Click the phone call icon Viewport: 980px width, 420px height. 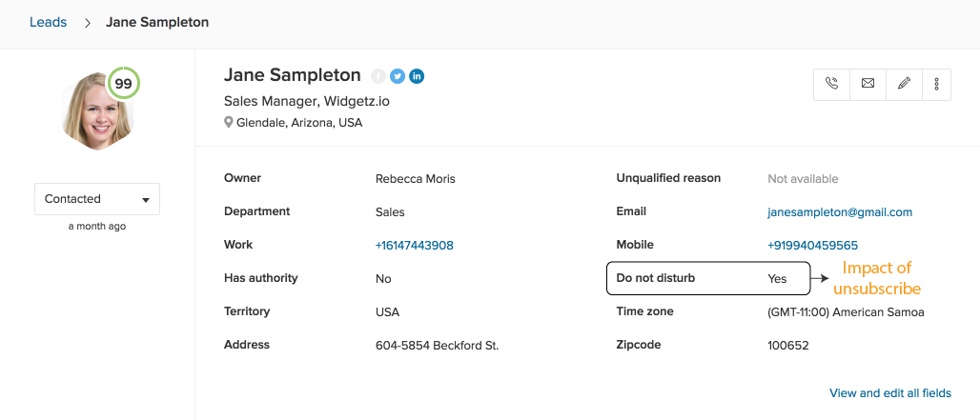pos(831,84)
